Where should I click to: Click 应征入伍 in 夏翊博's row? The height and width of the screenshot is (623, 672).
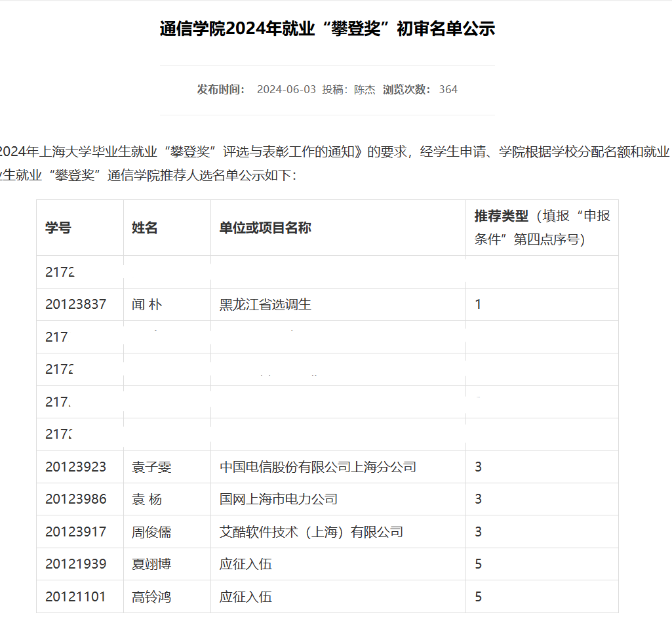tap(246, 564)
